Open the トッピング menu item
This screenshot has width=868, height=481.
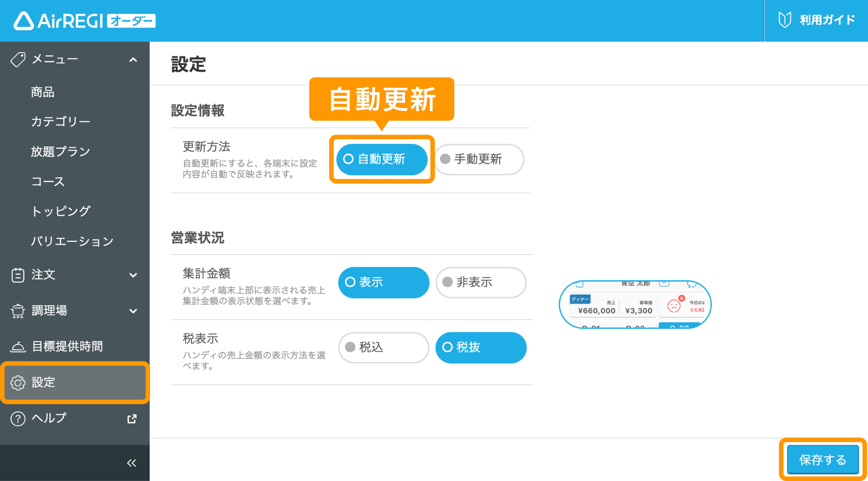click(x=61, y=211)
